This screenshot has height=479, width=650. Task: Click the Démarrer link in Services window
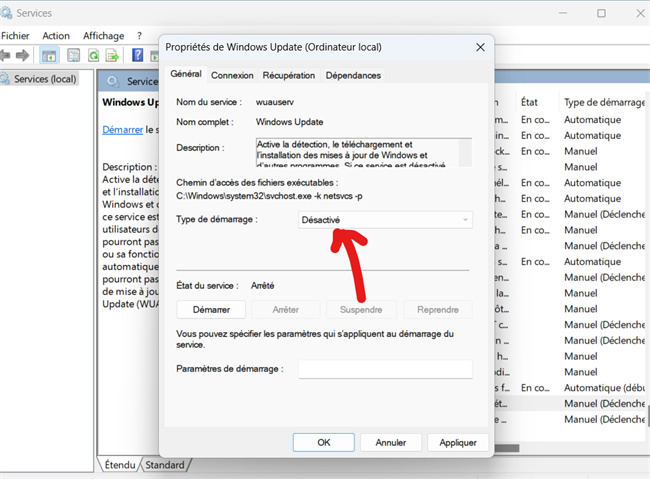coord(123,130)
